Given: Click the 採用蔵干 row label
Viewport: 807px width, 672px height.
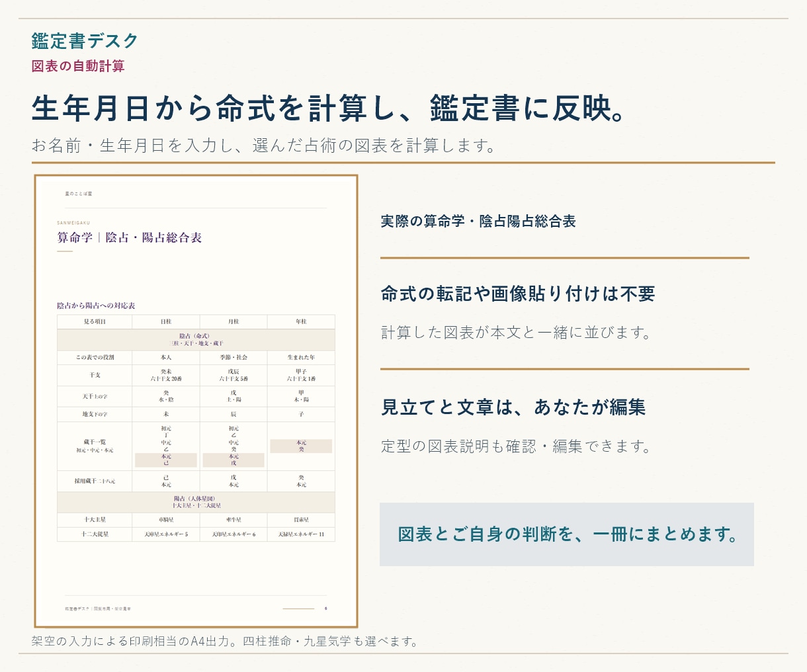Looking at the screenshot, I should click(x=95, y=481).
